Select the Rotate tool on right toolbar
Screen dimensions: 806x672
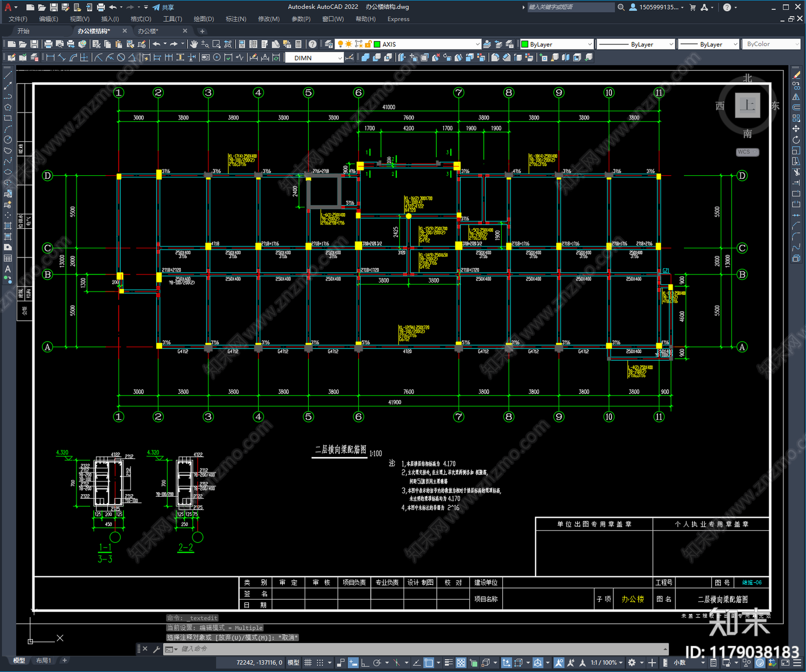(x=796, y=140)
